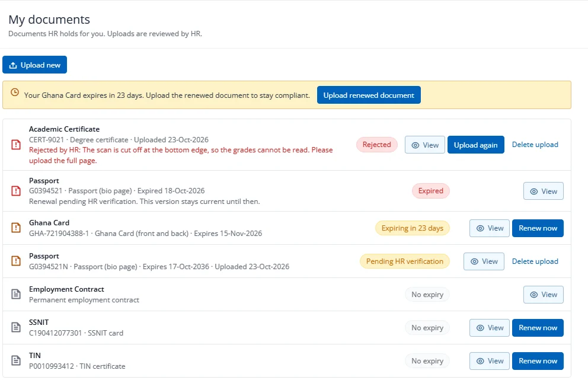Click the TIN title
This screenshot has width=588, height=380.
pos(34,355)
